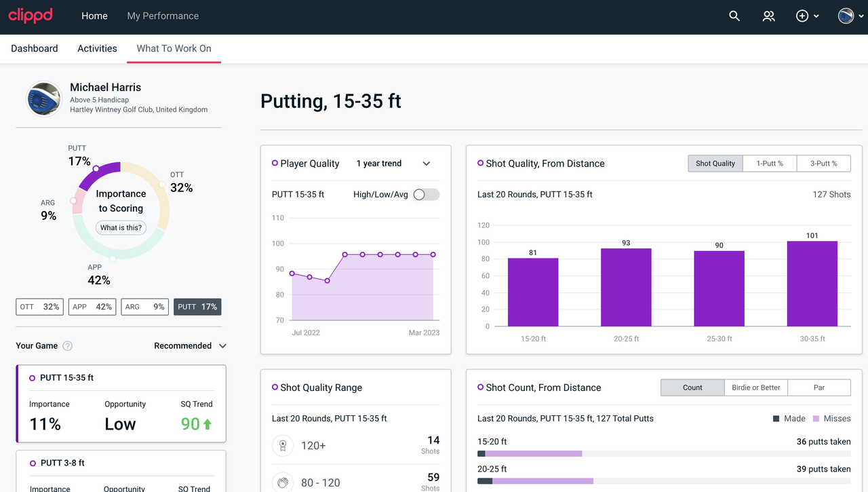Click the first data point on trend line

(292, 273)
